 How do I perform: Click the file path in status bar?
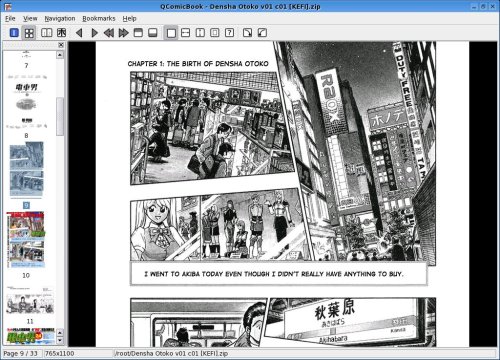pyautogui.click(x=171, y=353)
